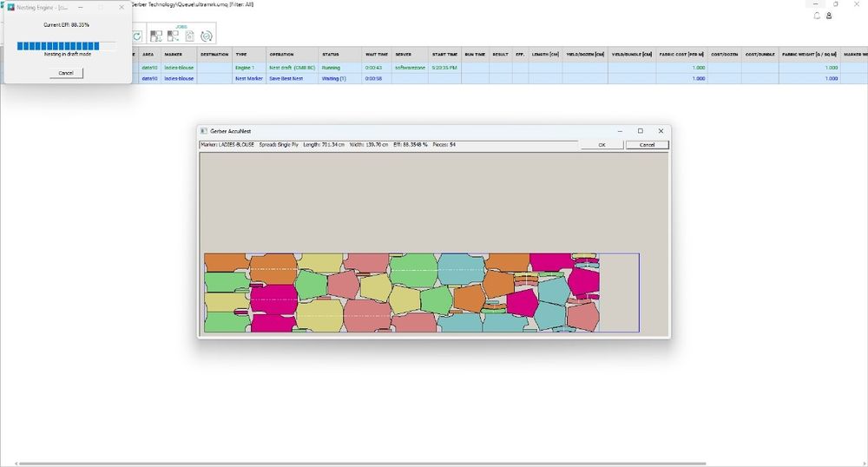The width and height of the screenshot is (868, 467).
Task: Sort by TYPE column header
Action: 249,54
